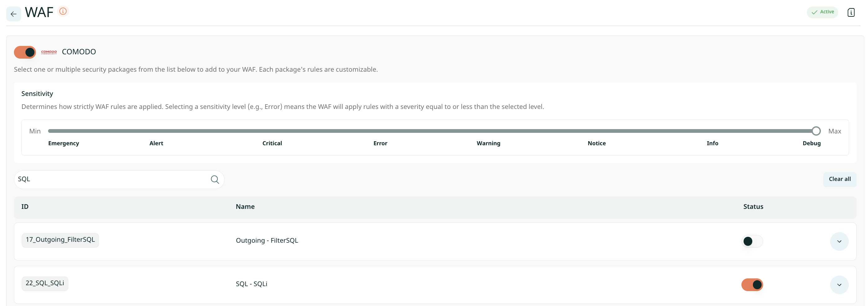Click the sensitivity slider handle at Debug
868x306 pixels.
tap(816, 131)
